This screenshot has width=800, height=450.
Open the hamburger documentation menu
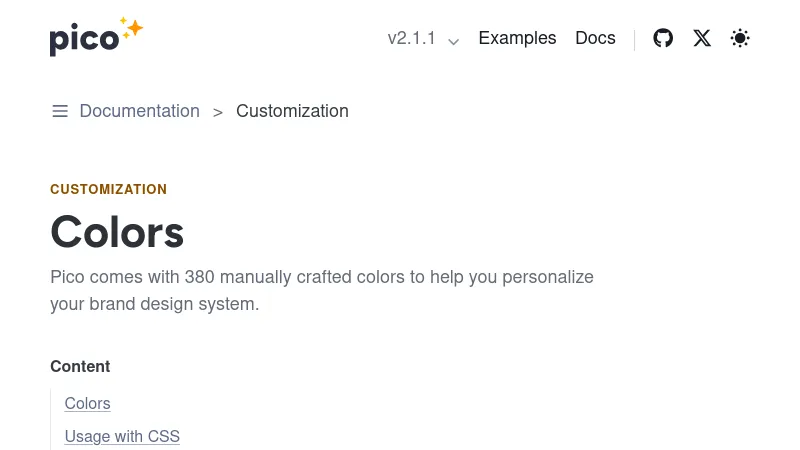pyautogui.click(x=60, y=111)
